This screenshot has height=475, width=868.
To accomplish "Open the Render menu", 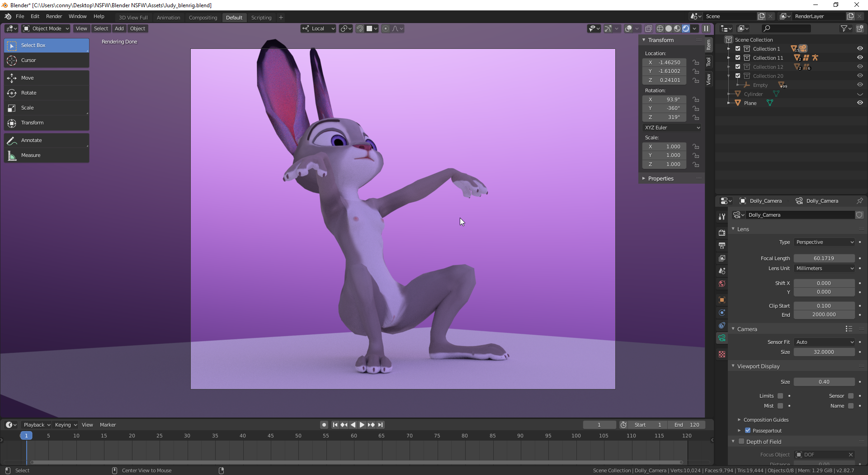I will point(54,16).
